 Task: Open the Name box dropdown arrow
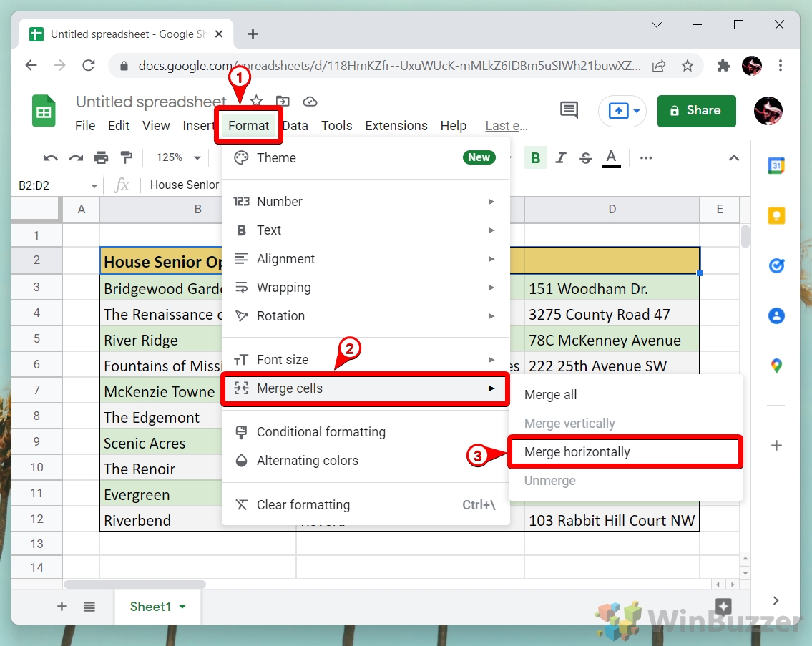coord(94,186)
